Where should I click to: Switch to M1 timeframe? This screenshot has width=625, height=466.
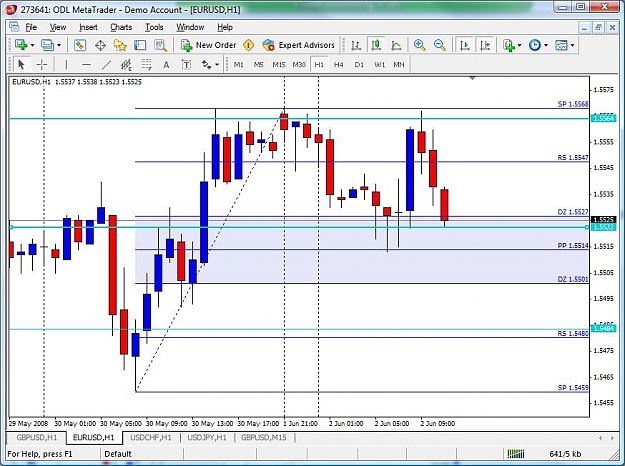238,65
